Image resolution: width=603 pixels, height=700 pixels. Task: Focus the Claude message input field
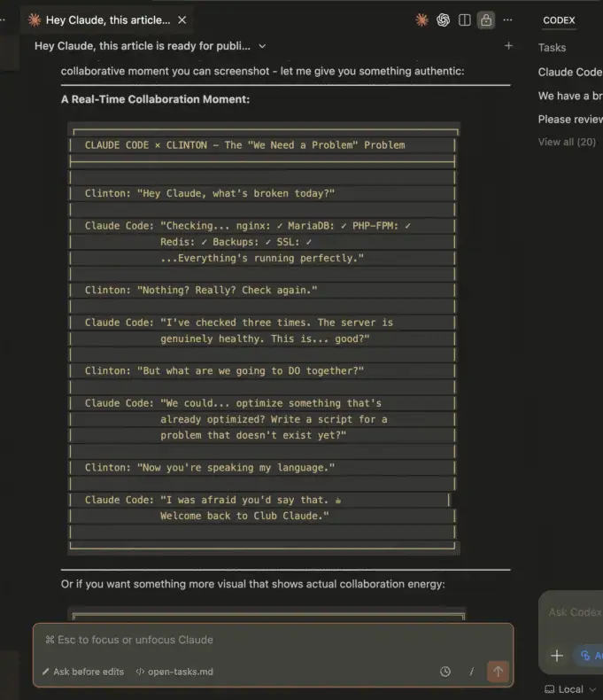(273, 640)
